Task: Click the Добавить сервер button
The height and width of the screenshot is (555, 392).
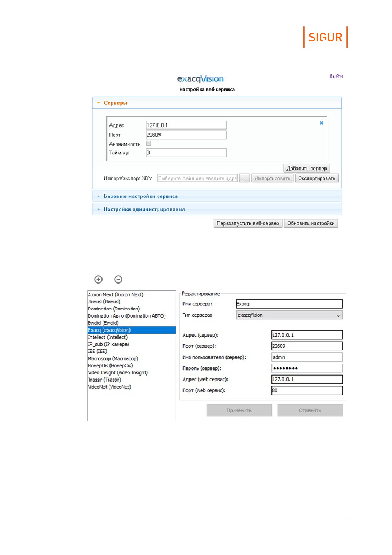Action: click(307, 168)
